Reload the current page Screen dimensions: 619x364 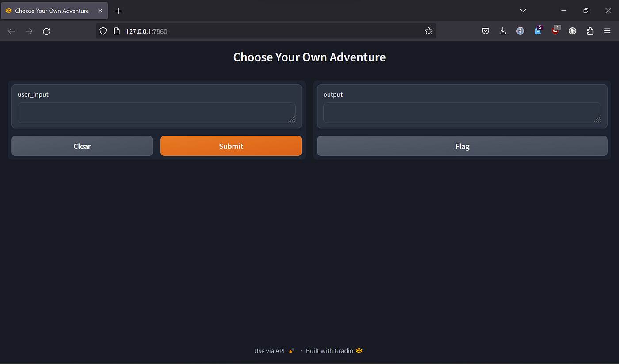click(46, 31)
